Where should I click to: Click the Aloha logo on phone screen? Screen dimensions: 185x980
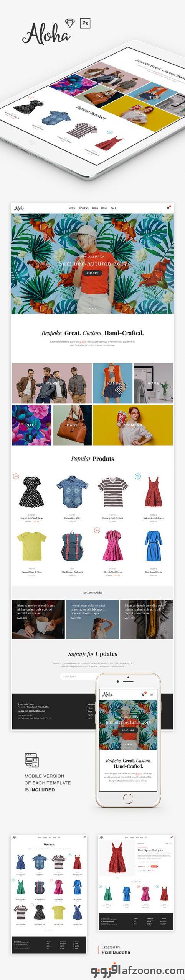click(107, 694)
